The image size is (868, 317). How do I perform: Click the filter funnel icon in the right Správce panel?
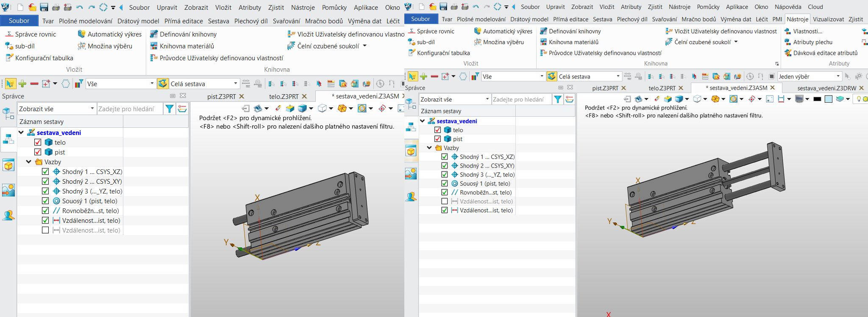(558, 99)
